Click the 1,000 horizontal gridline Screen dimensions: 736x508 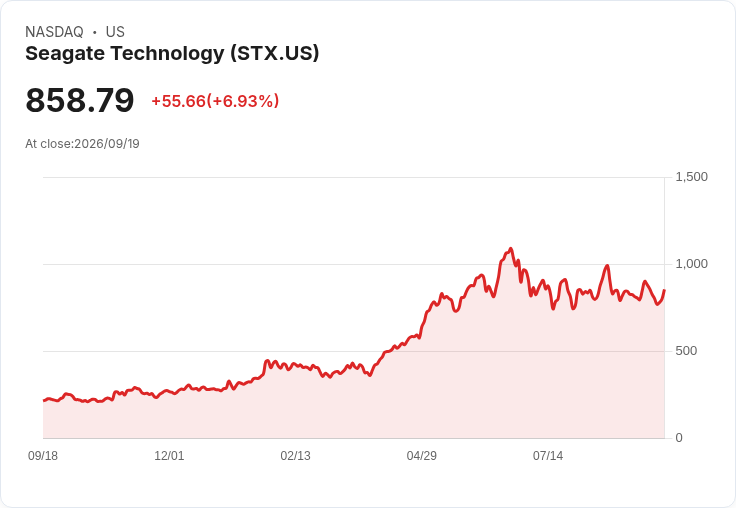coord(354,264)
